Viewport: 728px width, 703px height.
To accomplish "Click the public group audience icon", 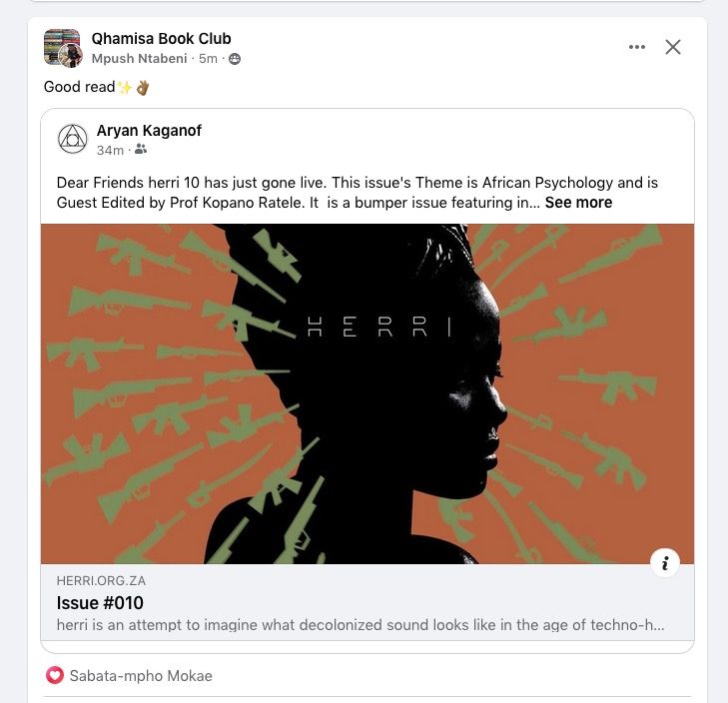I will [235, 59].
